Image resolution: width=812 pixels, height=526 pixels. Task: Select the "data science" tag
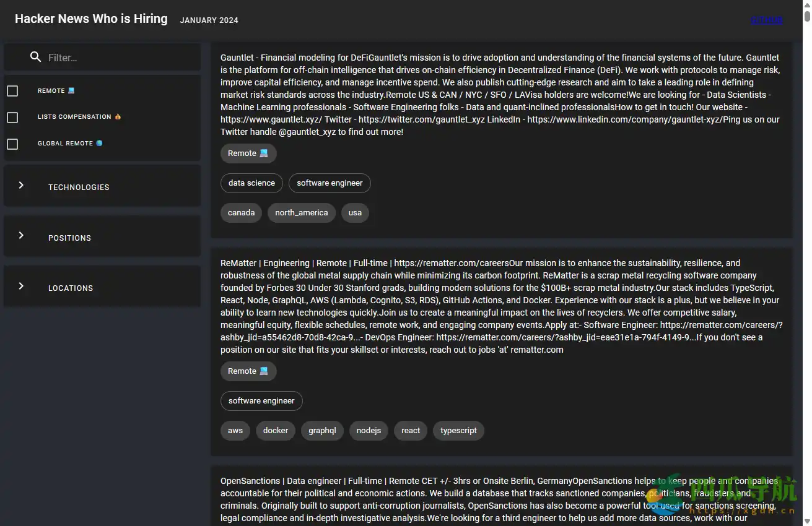click(x=251, y=183)
